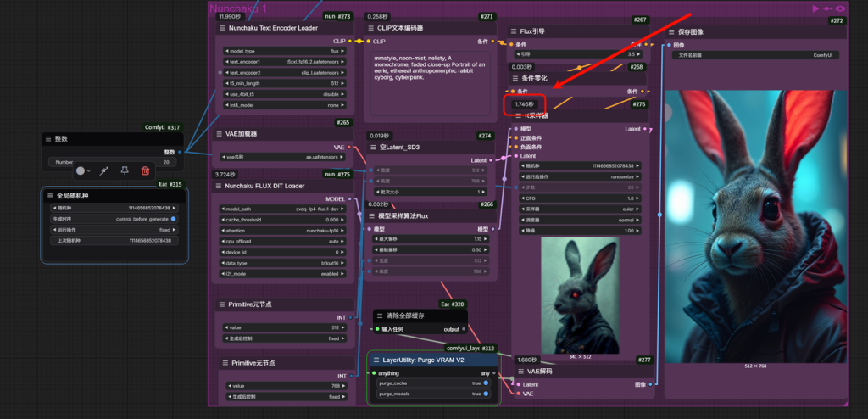Open the model_path dropdown showing svdq-fp4-flux.1-dev
Screen dimensions: 868x419
[x=284, y=209]
